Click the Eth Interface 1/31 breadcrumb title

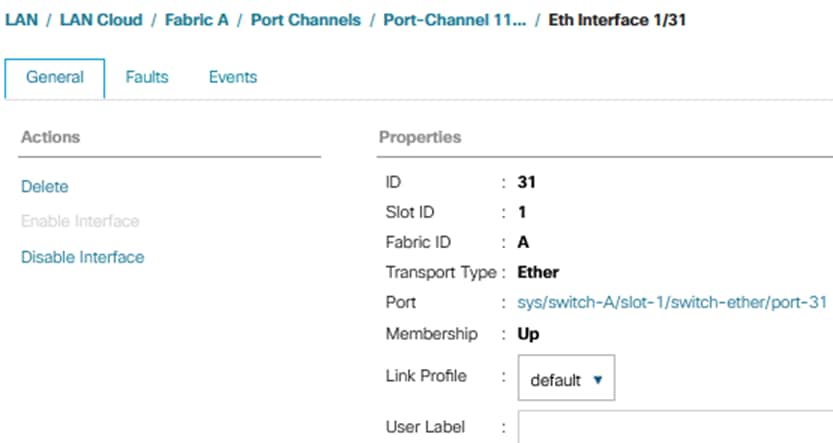618,20
